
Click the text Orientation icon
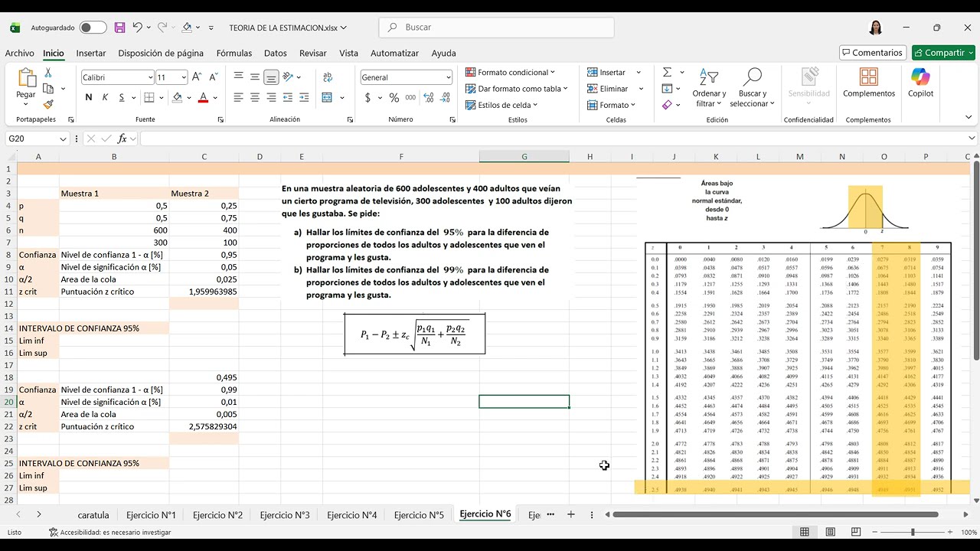[x=288, y=77]
